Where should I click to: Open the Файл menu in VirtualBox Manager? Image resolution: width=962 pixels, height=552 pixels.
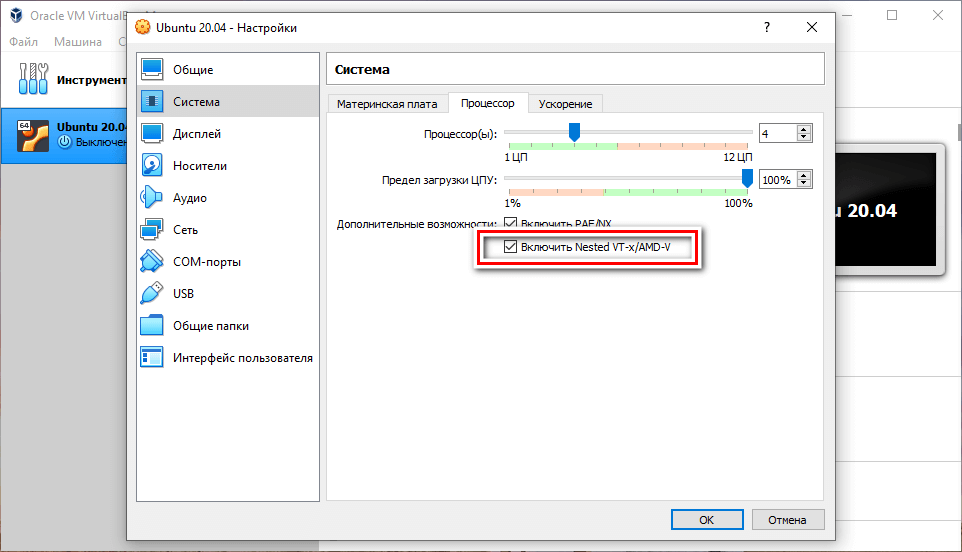[x=23, y=42]
